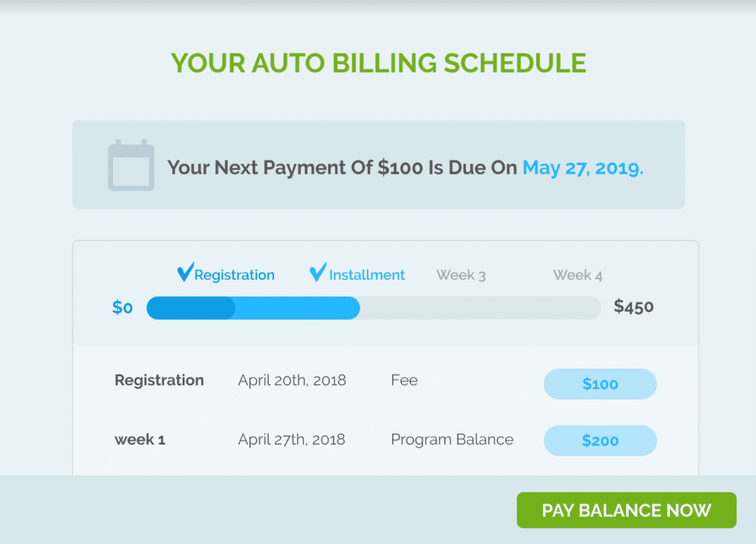The width and height of the screenshot is (756, 544).
Task: Select the Installment step label
Action: [367, 275]
